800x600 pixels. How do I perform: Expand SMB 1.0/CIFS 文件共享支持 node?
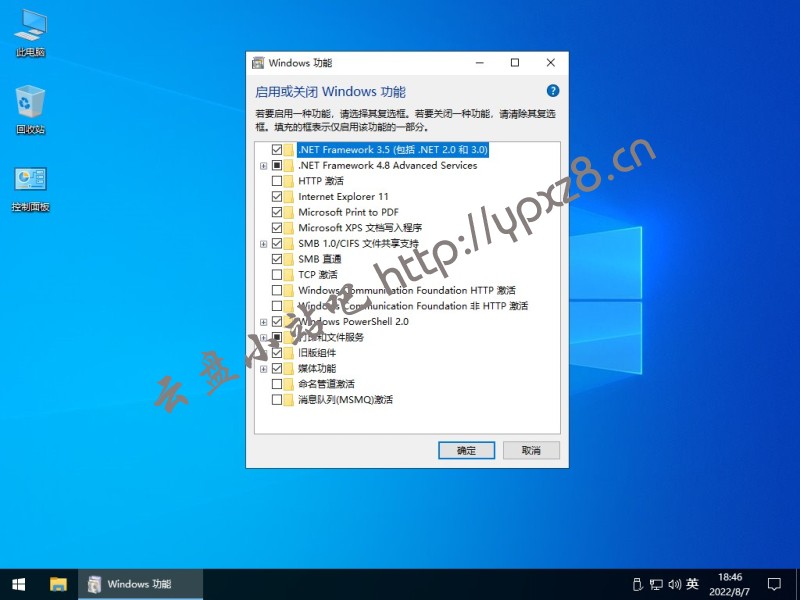coord(263,244)
